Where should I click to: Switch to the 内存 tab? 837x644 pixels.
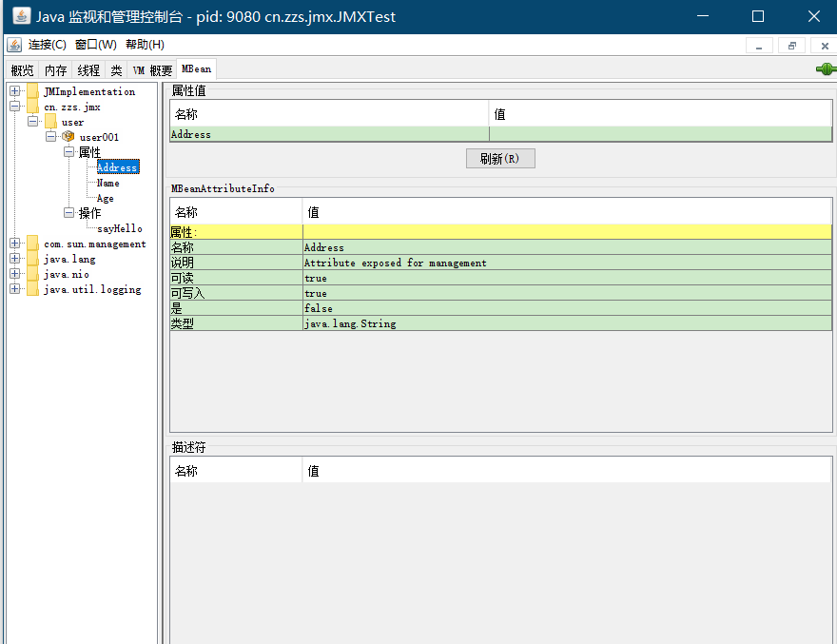point(55,70)
